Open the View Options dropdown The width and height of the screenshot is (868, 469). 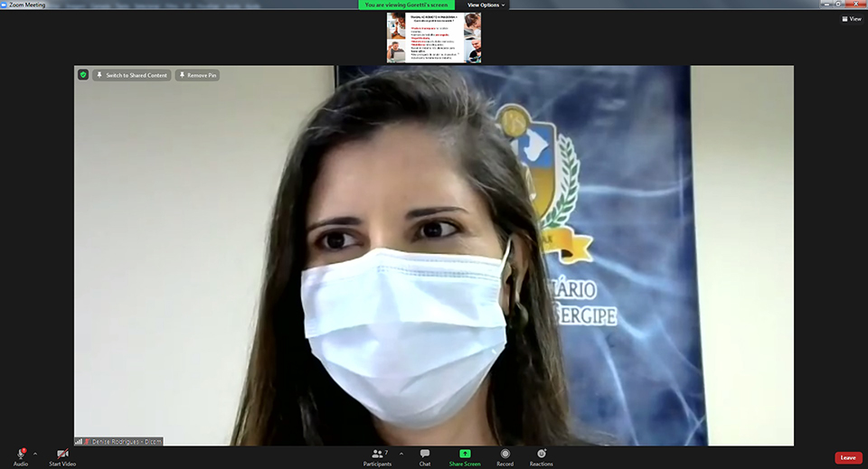point(486,5)
